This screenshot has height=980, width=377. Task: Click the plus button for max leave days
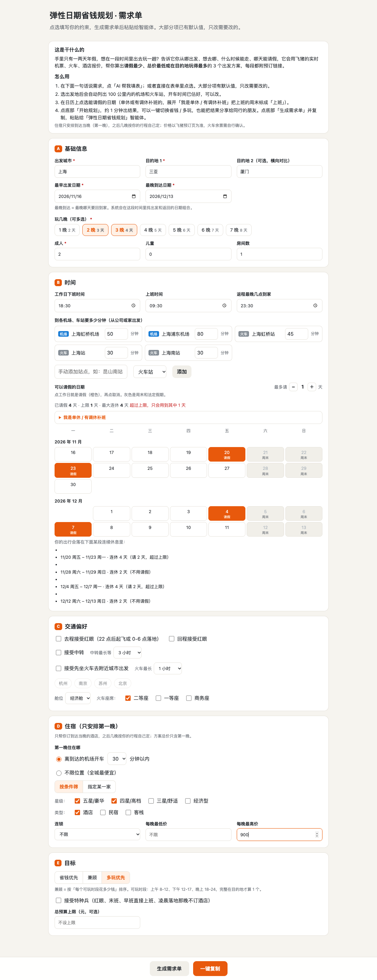pos(312,387)
